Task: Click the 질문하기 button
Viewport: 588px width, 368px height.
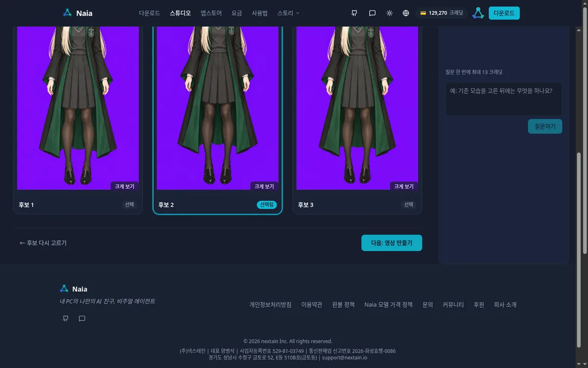Action: (x=545, y=126)
